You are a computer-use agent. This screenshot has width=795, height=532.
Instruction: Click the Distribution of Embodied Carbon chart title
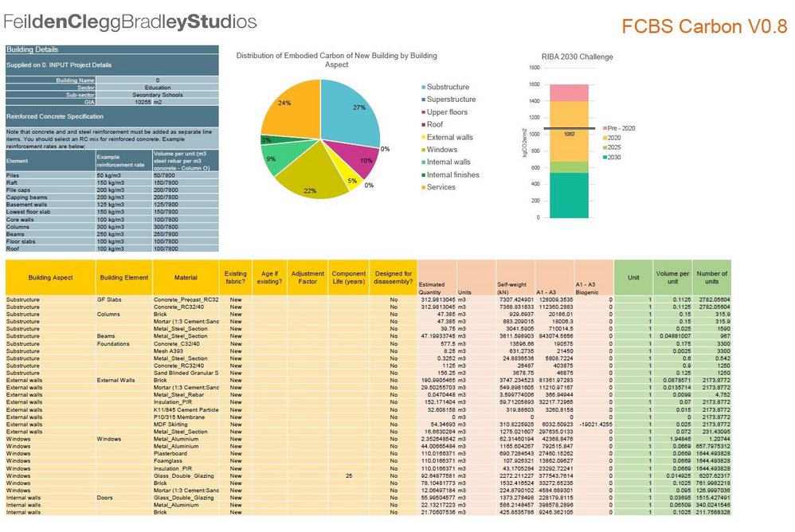click(337, 60)
